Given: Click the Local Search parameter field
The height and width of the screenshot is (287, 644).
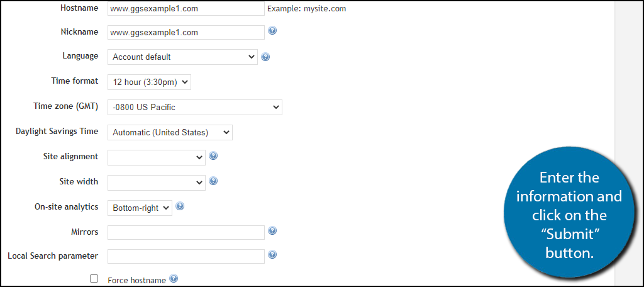Looking at the screenshot, I should pos(186,256).
